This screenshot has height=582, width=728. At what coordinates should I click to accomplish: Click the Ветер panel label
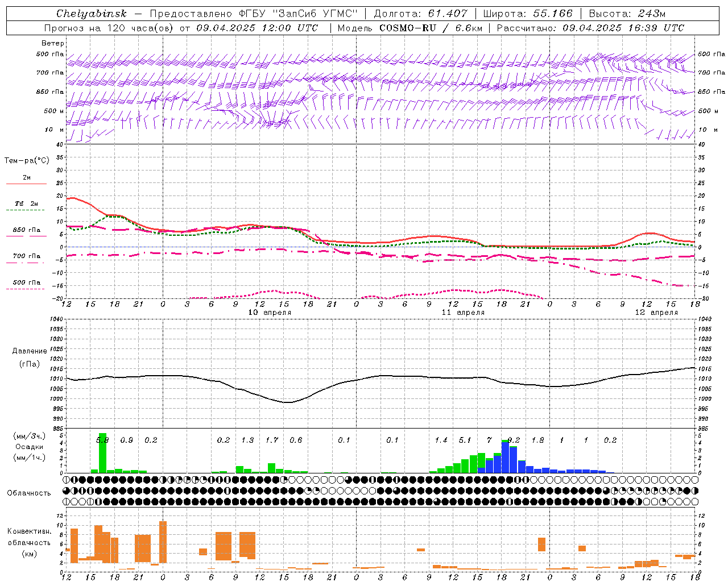pyautogui.click(x=53, y=43)
